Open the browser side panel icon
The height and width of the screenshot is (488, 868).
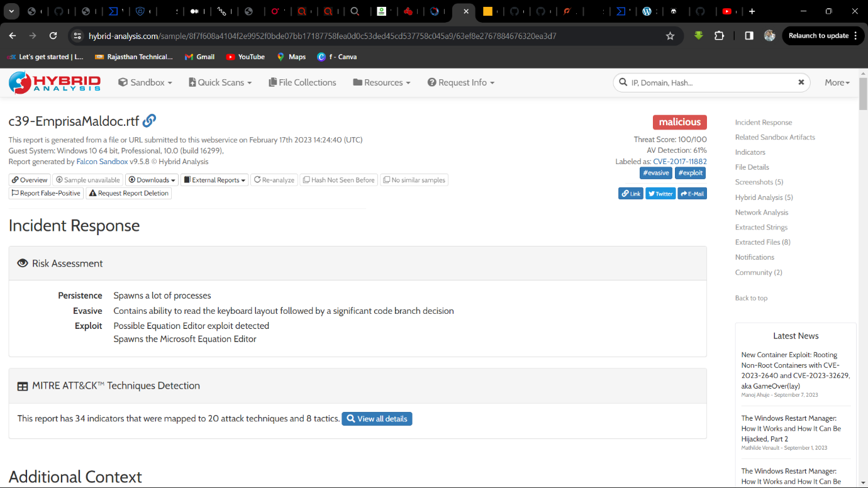coord(748,36)
